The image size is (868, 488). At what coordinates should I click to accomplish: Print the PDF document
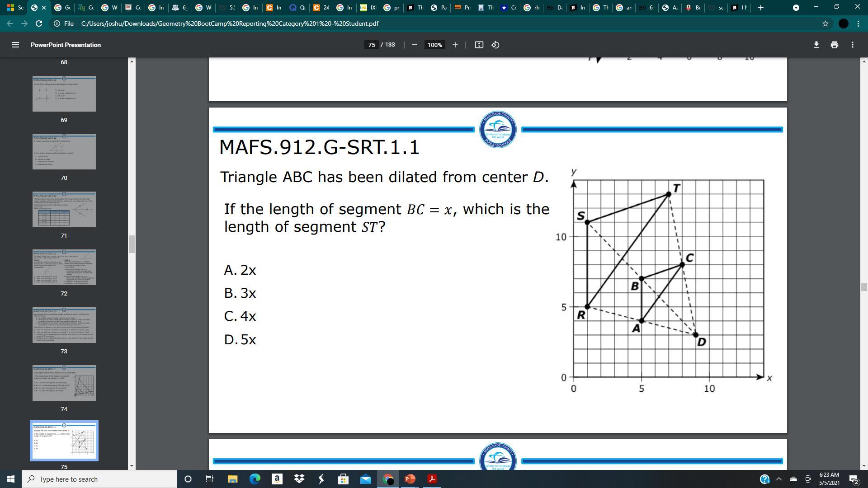834,45
